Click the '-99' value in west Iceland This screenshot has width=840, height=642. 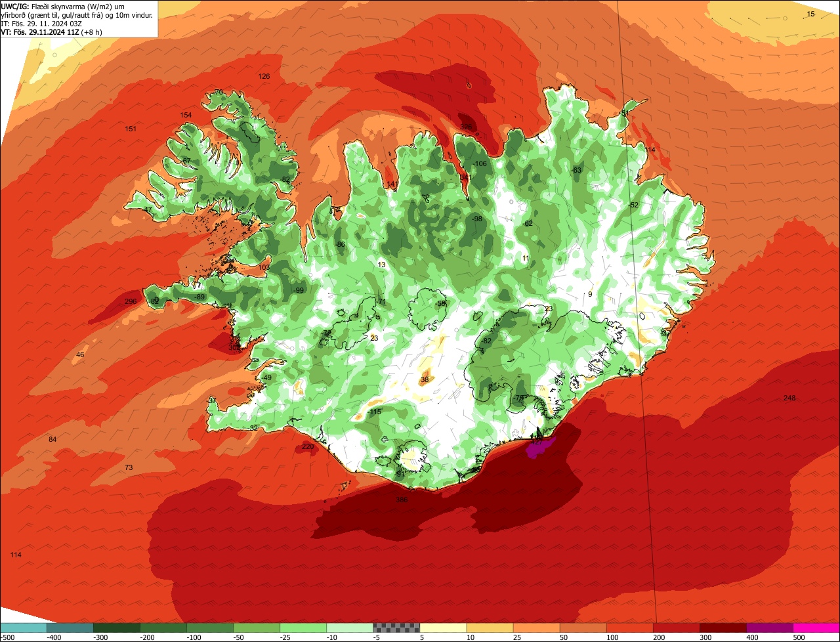point(299,290)
